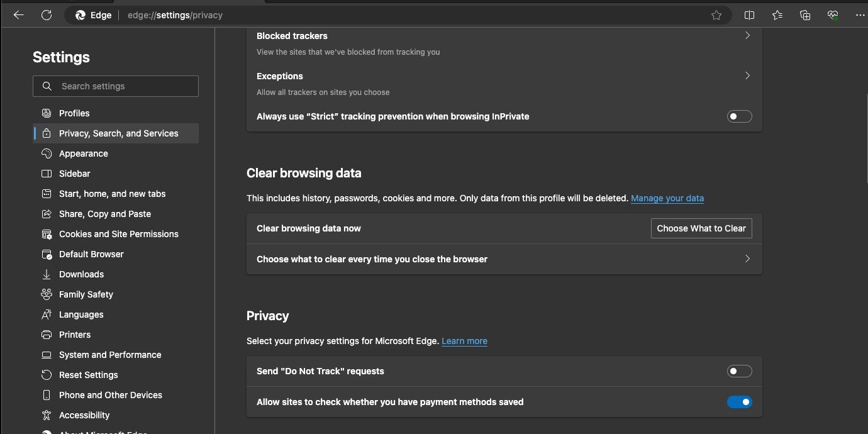Click the Choose What to Clear button

(701, 228)
